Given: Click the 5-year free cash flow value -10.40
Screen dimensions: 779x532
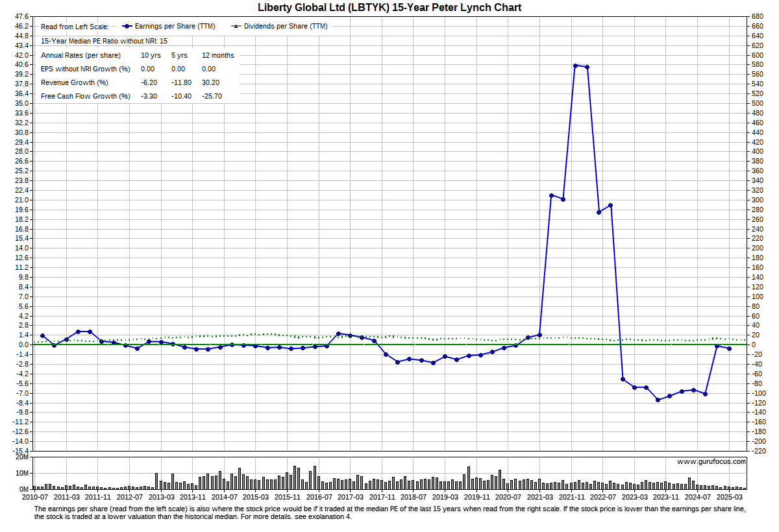Looking at the screenshot, I should click(182, 96).
